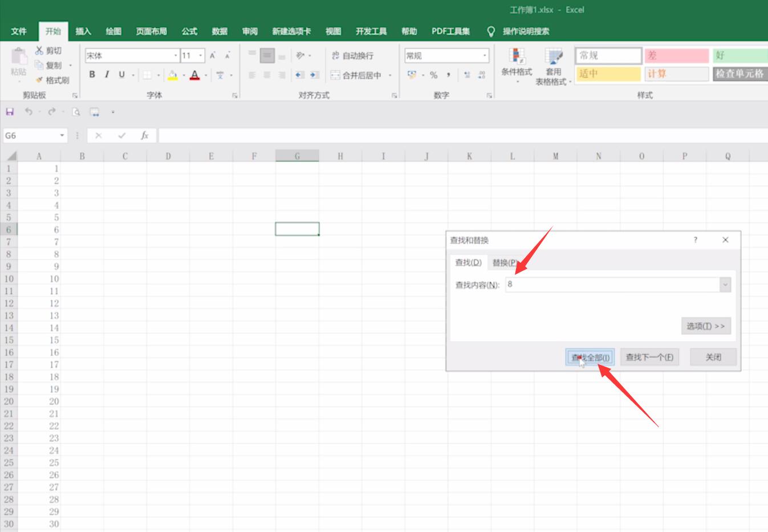This screenshot has width=768, height=532.
Task: Click the Insert Function fx icon
Action: pyautogui.click(x=145, y=136)
